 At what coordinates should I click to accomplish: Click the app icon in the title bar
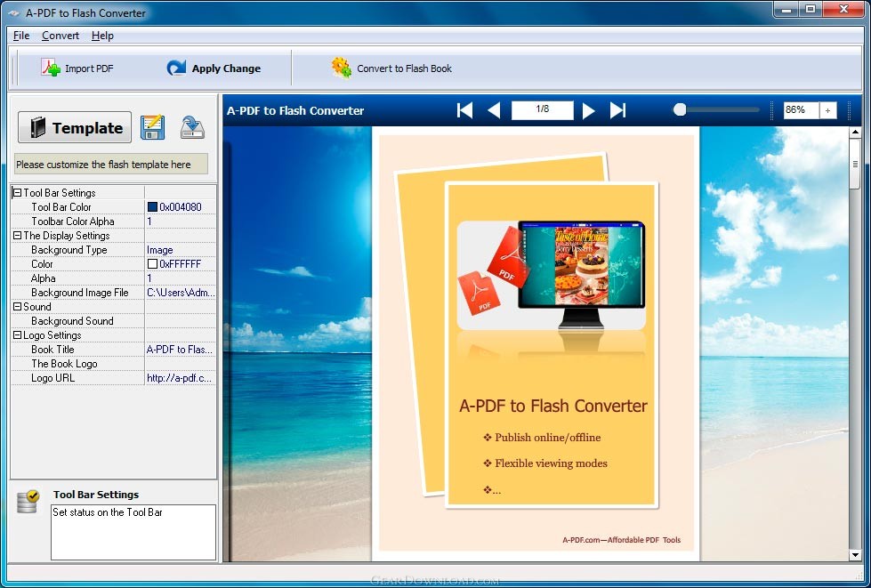(14, 12)
